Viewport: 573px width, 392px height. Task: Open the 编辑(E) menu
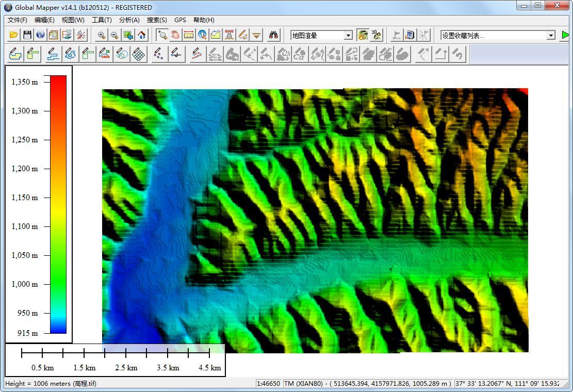(44, 20)
